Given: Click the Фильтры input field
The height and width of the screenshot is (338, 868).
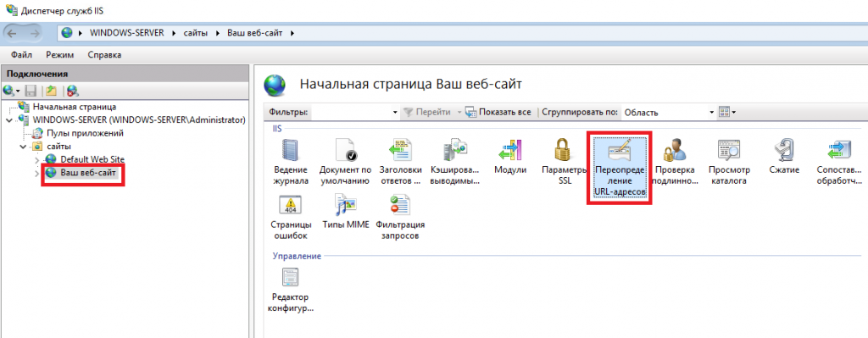Looking at the screenshot, I should 352,113.
